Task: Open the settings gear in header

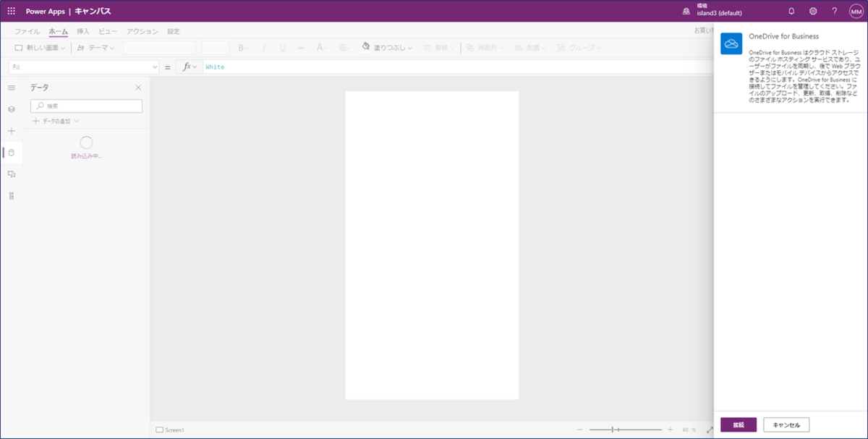Action: (813, 12)
